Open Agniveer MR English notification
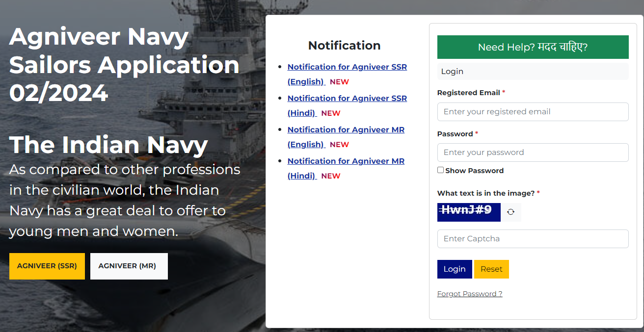Screen dimensions: 644x332 tap(346, 130)
